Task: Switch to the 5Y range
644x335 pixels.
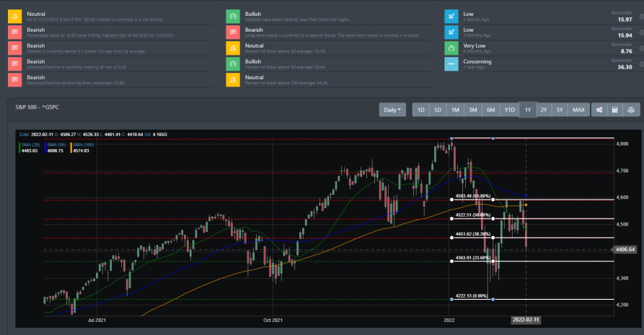Action: click(x=560, y=110)
